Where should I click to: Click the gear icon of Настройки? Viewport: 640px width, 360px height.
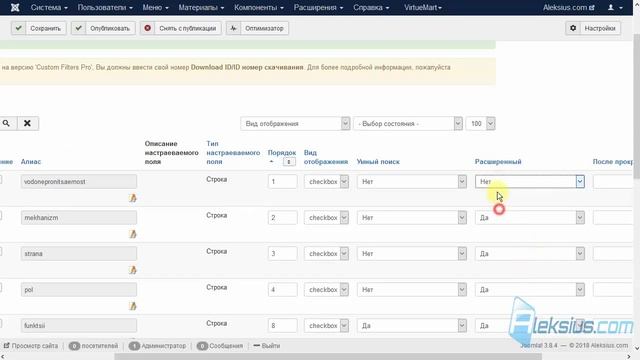pos(573,28)
